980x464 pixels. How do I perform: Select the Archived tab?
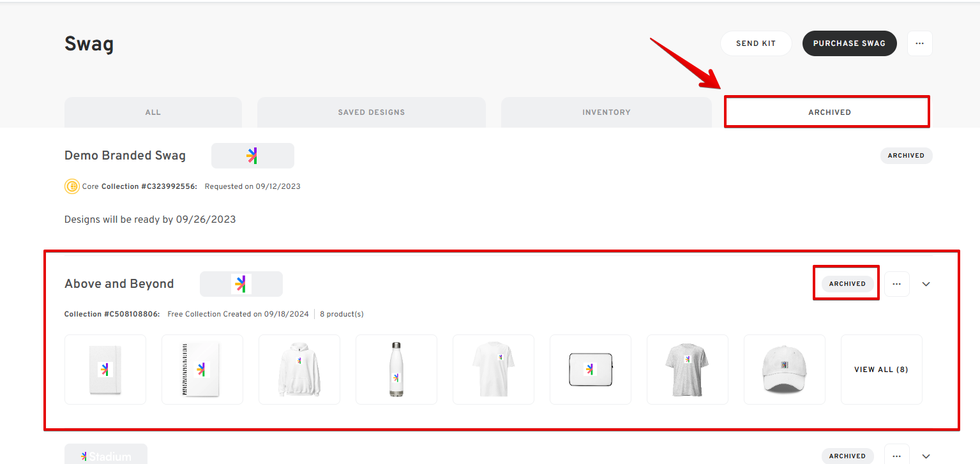click(829, 112)
